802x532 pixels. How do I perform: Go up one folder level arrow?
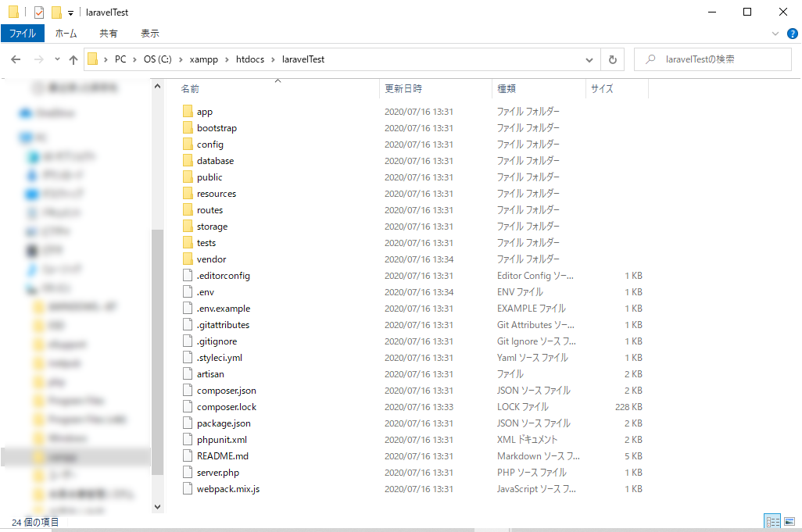(x=73, y=59)
